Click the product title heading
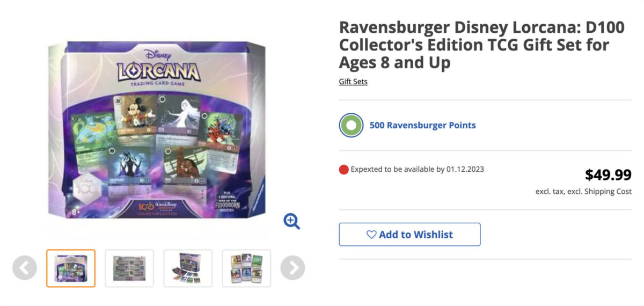644x306 pixels. point(481,45)
